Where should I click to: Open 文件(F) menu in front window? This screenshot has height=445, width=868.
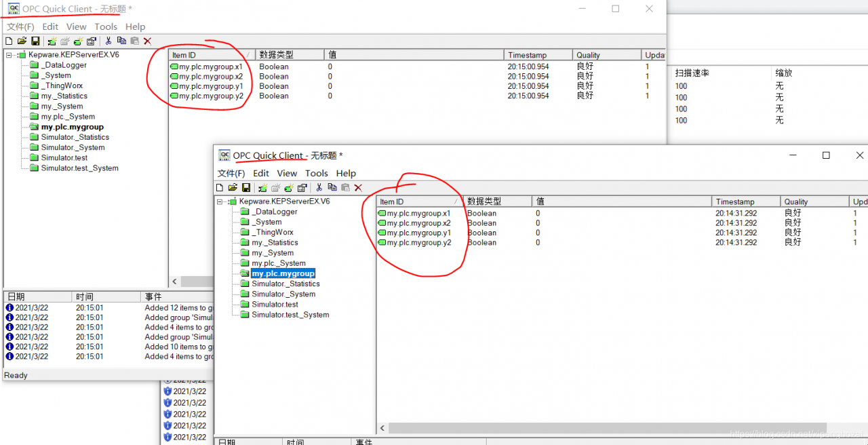click(x=231, y=174)
